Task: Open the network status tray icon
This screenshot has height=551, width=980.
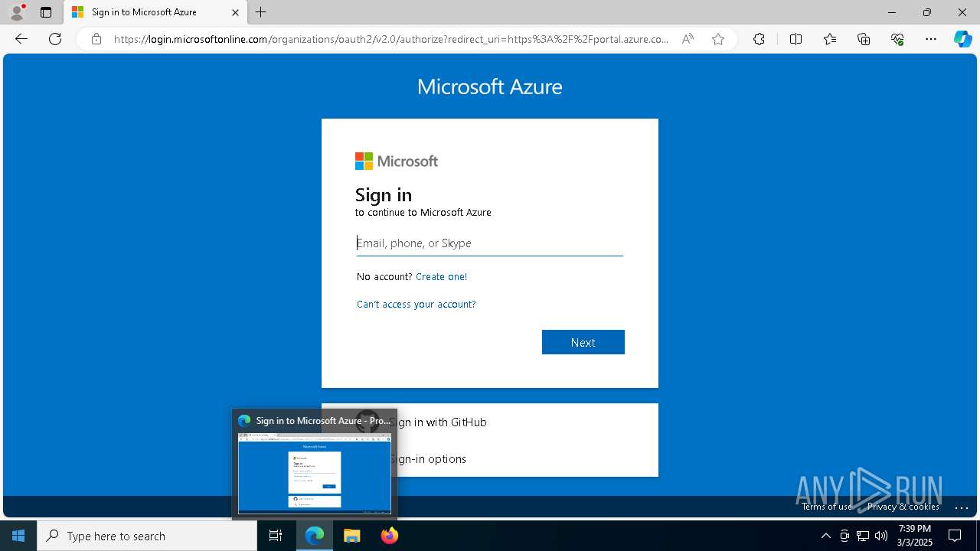Action: pyautogui.click(x=863, y=536)
